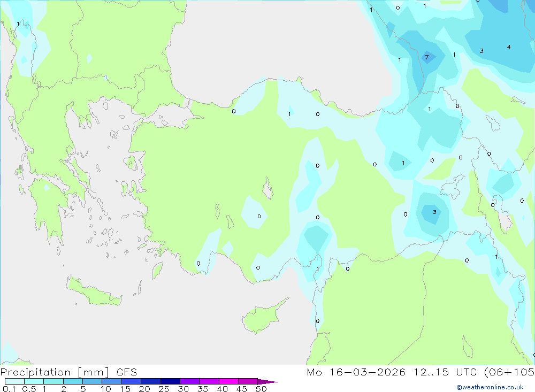
Task: Click the "7" precipitation value on map
Action: pos(427,57)
